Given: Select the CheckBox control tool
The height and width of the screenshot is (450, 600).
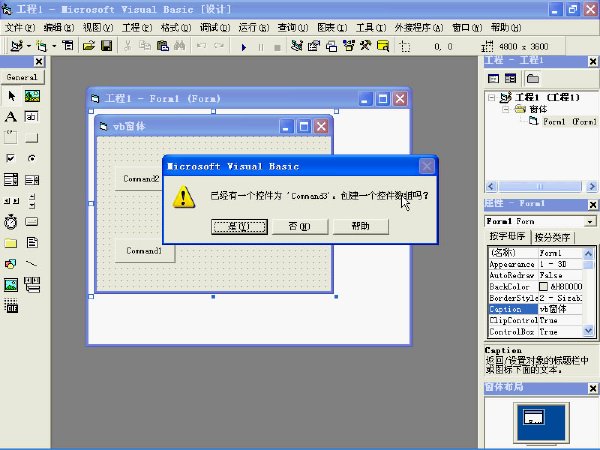Looking at the screenshot, I should 11,158.
